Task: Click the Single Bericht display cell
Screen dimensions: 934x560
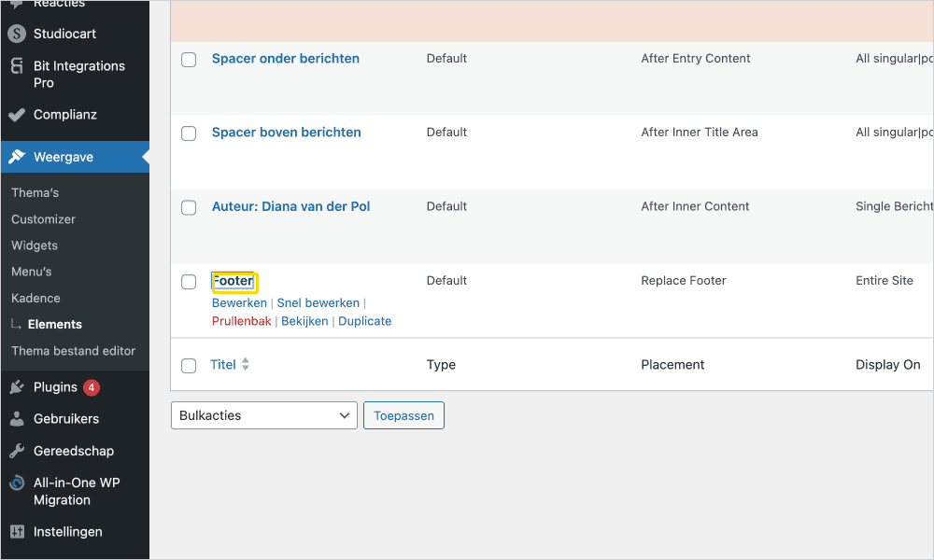Action: 894,206
